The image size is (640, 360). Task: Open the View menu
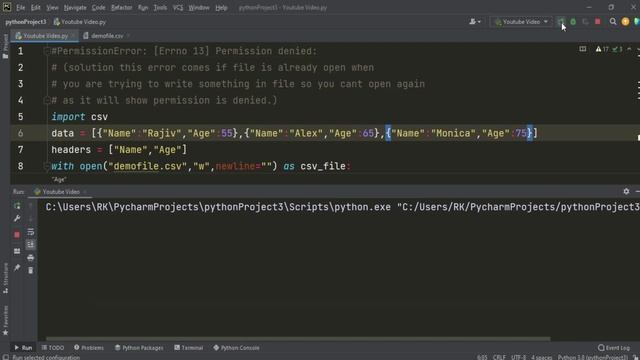point(52,7)
